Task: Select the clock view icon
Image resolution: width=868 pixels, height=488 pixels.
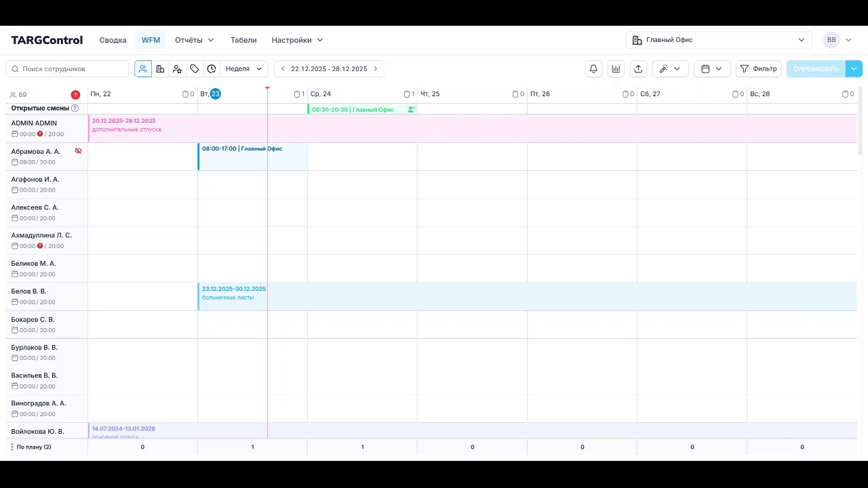Action: [212, 68]
